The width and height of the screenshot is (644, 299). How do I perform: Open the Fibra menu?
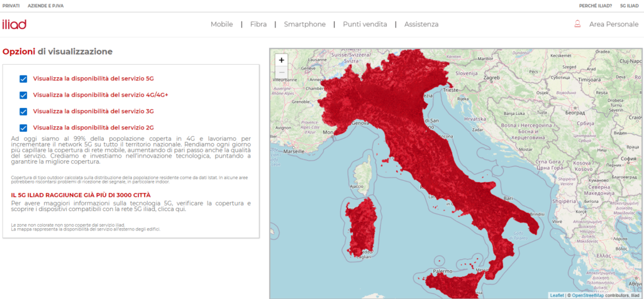click(x=258, y=24)
